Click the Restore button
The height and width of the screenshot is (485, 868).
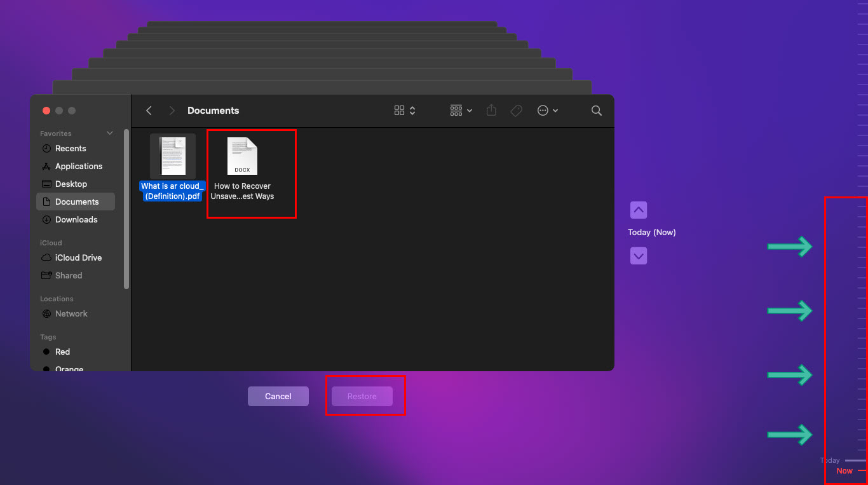coord(362,396)
